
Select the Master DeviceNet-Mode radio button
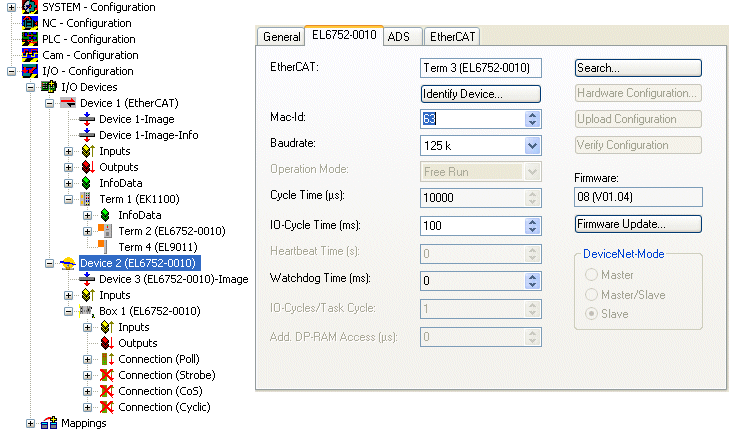coord(591,274)
